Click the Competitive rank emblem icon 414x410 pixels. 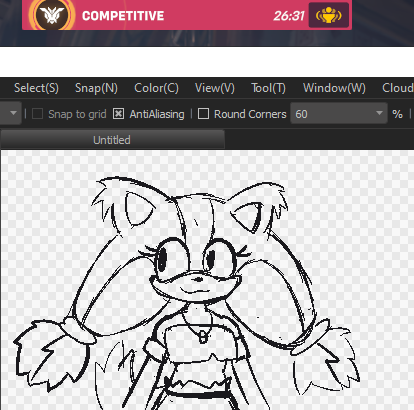pyautogui.click(x=51, y=15)
